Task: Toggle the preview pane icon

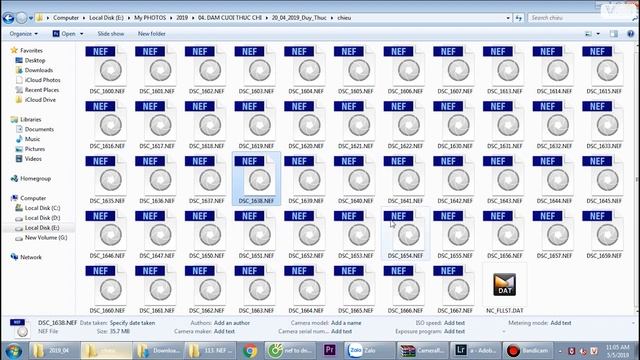Action: tap(614, 34)
